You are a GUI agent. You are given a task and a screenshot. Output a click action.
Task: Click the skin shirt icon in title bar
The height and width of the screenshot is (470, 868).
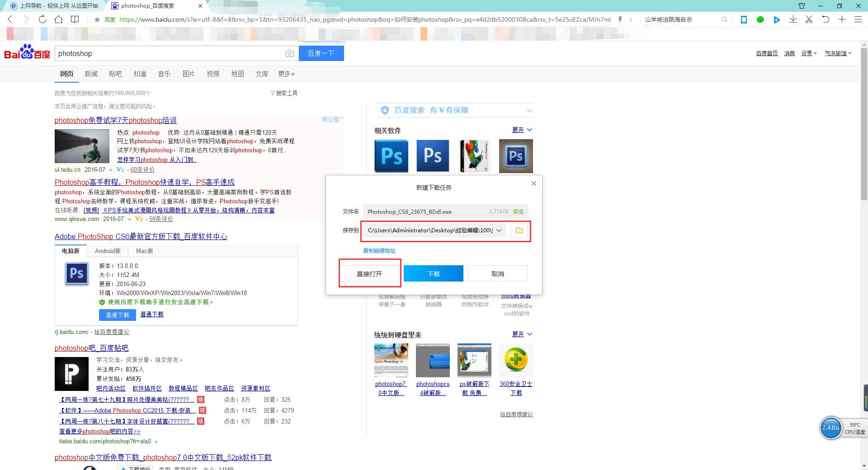(x=802, y=6)
